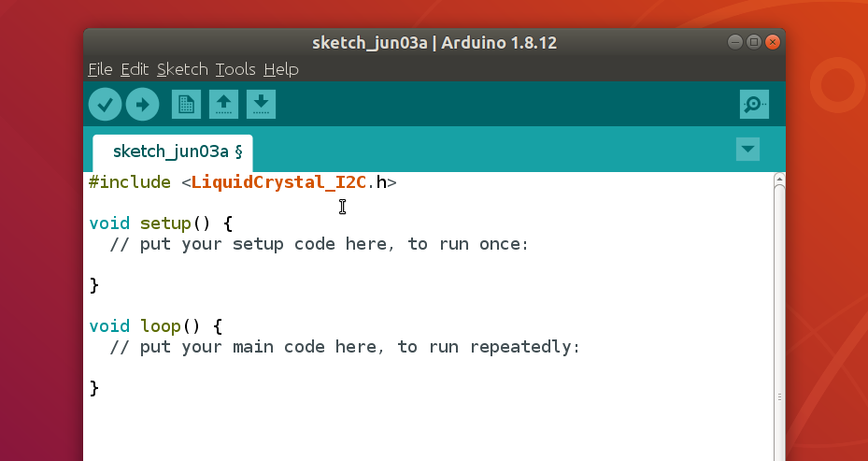Open the Sketch menu
This screenshot has width=868, height=461.
(x=182, y=69)
